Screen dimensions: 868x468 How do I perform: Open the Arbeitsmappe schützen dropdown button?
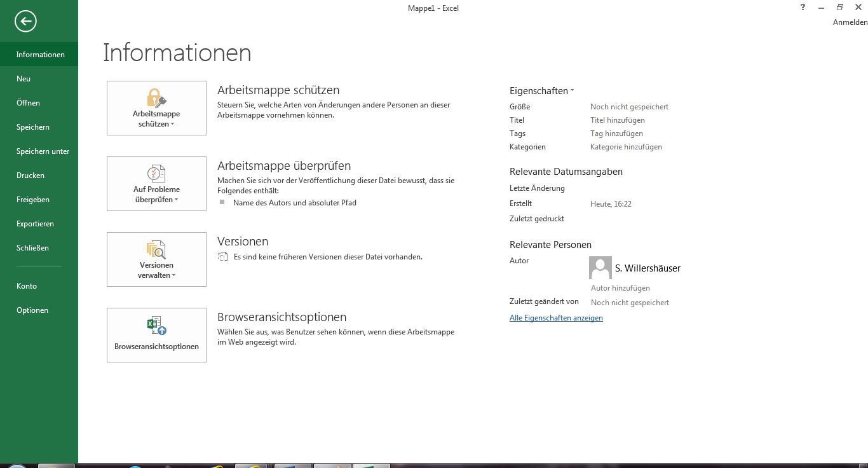[156, 119]
